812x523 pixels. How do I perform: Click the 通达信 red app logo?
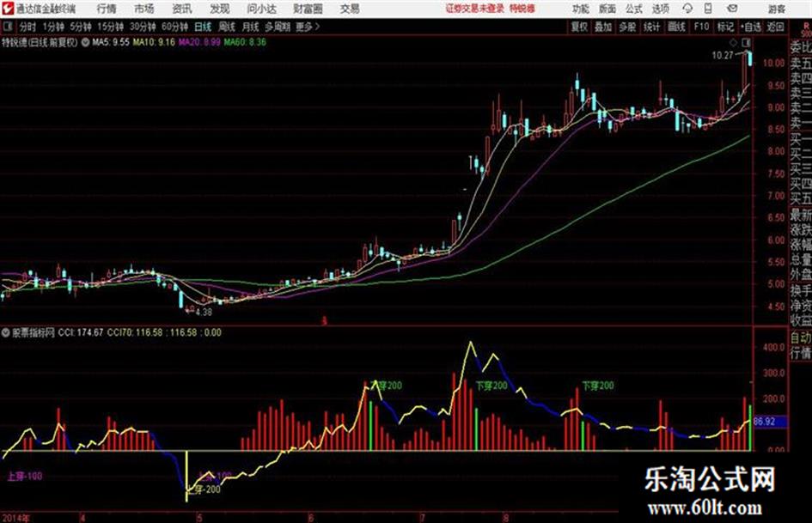[x=7, y=9]
